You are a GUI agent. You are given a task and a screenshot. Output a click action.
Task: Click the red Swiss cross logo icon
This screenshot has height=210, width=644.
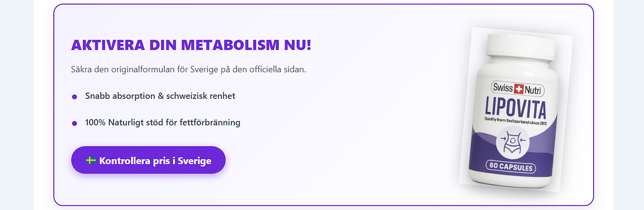click(x=519, y=89)
